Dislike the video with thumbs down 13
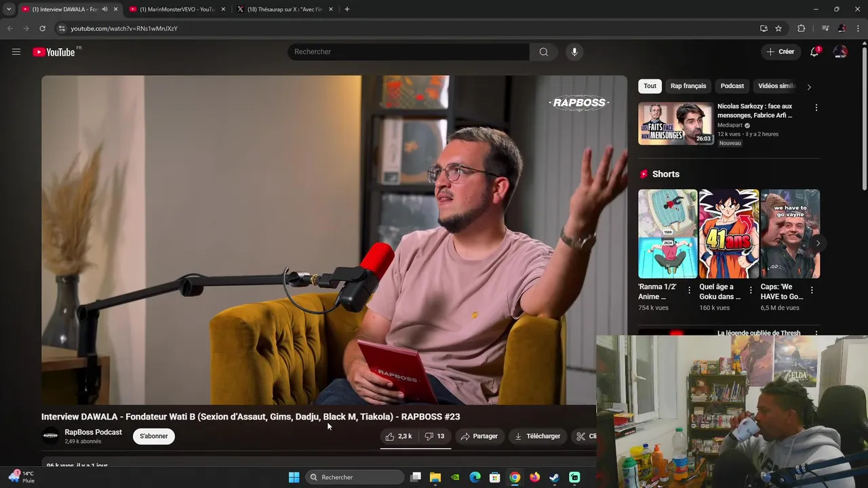The width and height of the screenshot is (868, 488). click(435, 436)
